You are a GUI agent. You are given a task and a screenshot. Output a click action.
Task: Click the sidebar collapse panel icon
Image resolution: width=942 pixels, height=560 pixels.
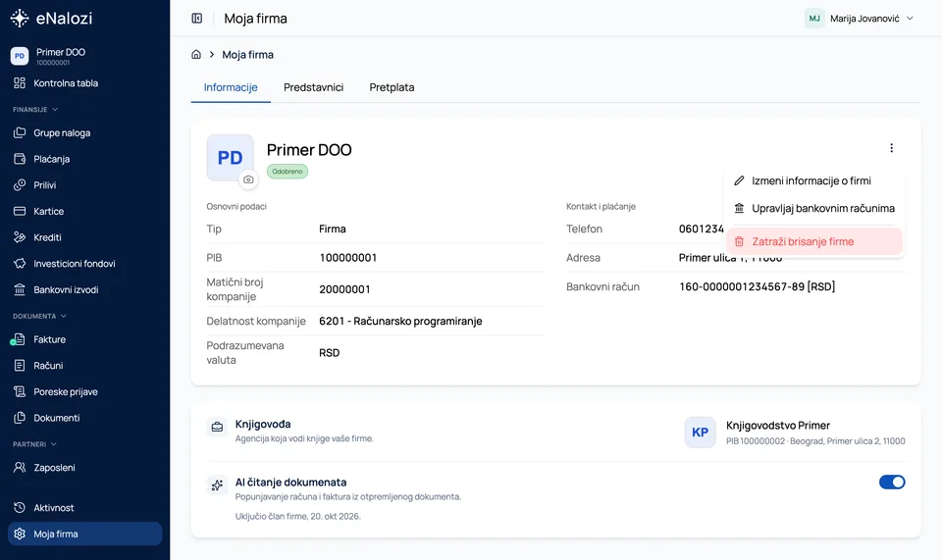tap(197, 19)
